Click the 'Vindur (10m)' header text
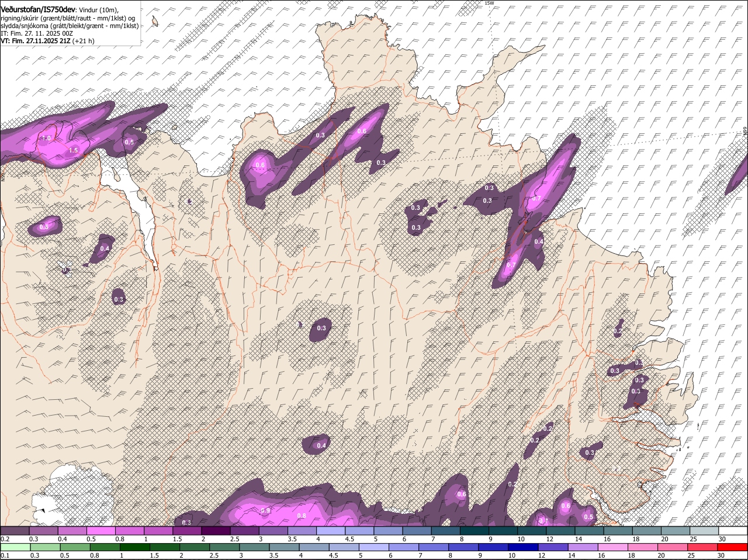Screen dimensions: 748x560 pos(98,10)
